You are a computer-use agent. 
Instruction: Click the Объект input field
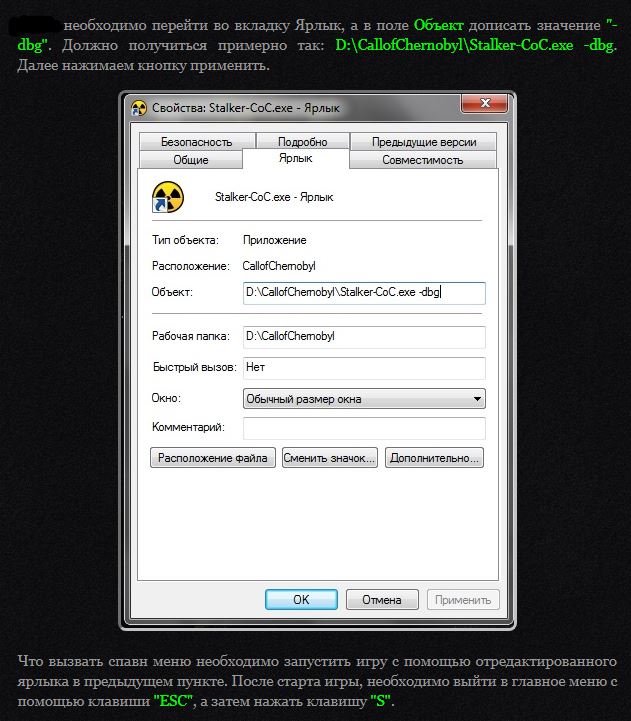pyautogui.click(x=364, y=293)
